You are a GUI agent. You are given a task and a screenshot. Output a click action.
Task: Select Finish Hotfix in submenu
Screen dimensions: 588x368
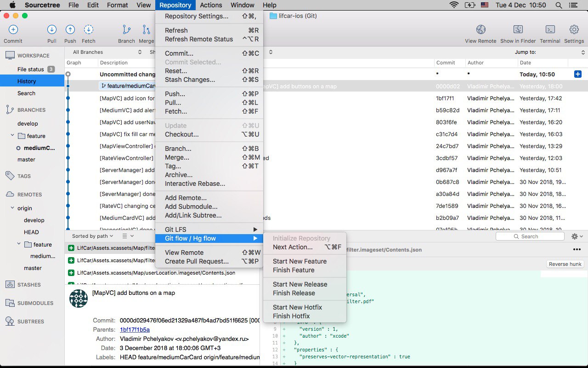pos(305,316)
